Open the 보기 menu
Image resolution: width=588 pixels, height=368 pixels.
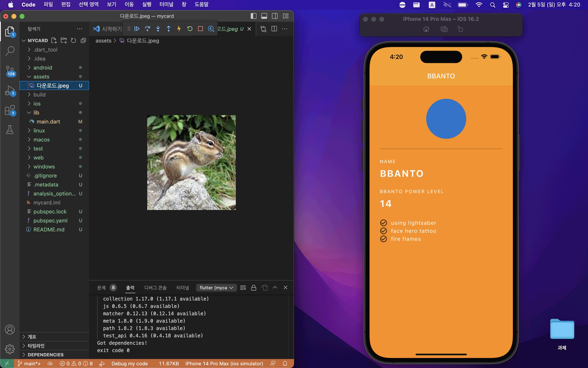click(111, 4)
